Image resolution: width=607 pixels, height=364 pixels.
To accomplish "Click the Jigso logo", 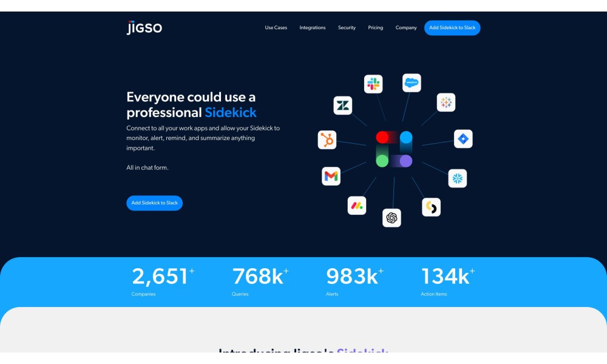I will 144,27.
